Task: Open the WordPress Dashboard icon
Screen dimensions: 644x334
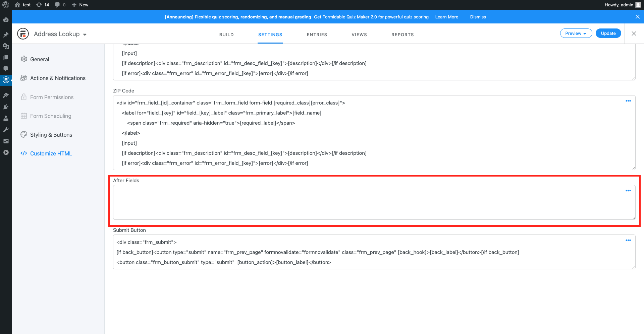Action: point(6,20)
